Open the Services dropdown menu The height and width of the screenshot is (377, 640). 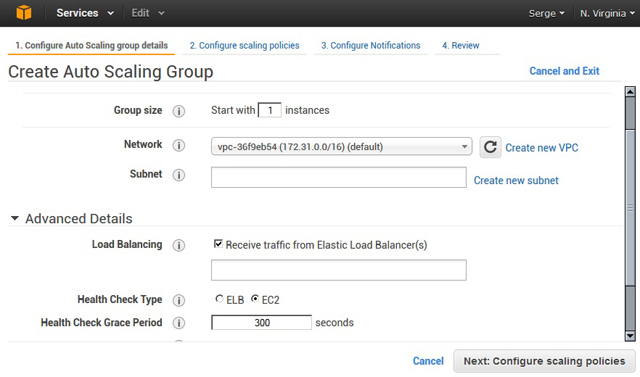(x=85, y=13)
